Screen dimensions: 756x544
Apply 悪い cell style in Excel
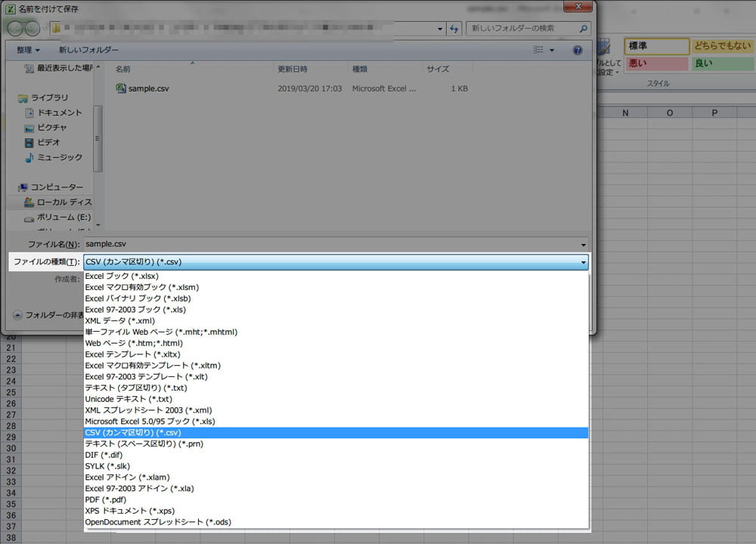tap(657, 63)
